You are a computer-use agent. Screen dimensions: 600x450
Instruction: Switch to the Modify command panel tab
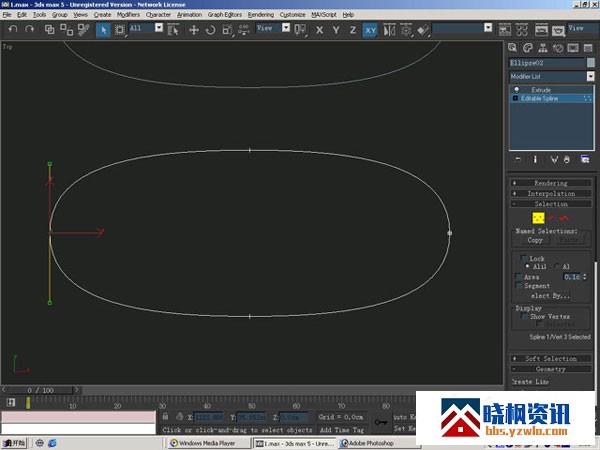pyautogui.click(x=528, y=48)
